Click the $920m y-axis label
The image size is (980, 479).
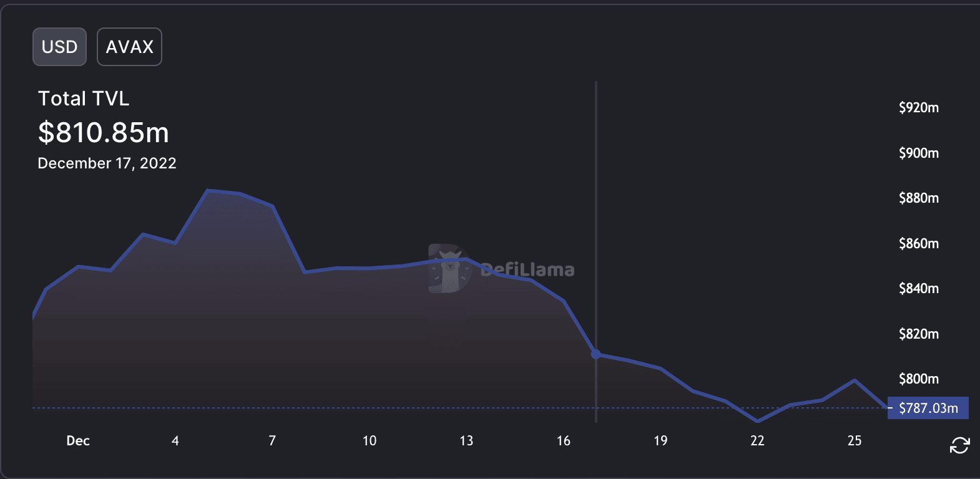[x=919, y=107]
